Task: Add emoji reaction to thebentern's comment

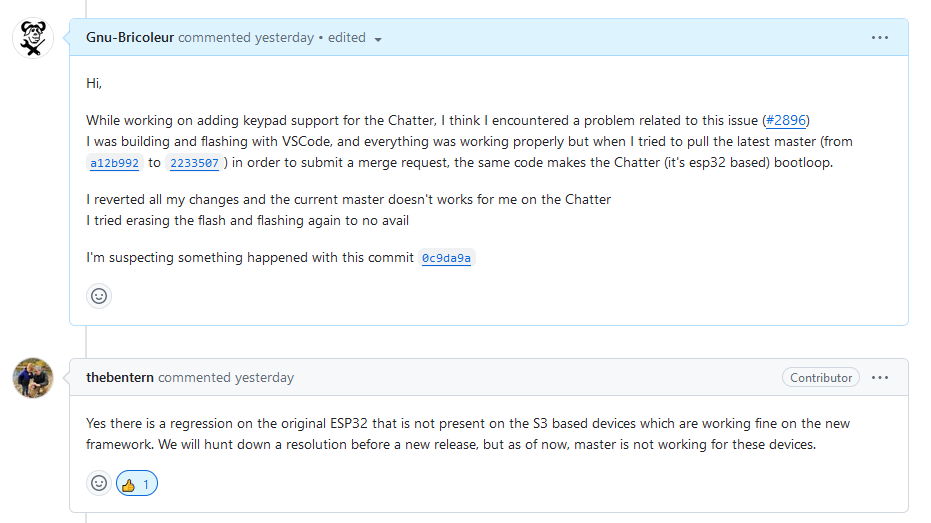Action: (99, 484)
